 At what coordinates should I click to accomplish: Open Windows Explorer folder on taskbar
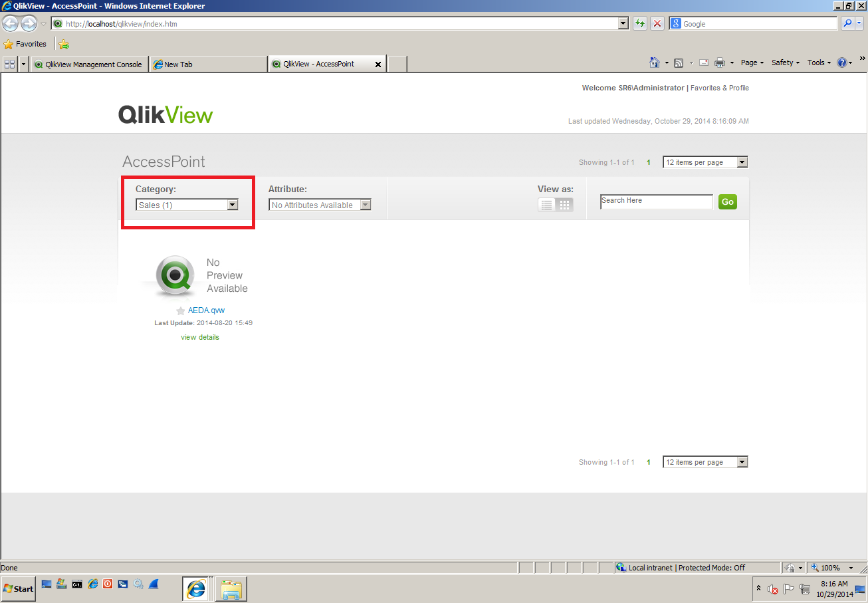pos(231,588)
